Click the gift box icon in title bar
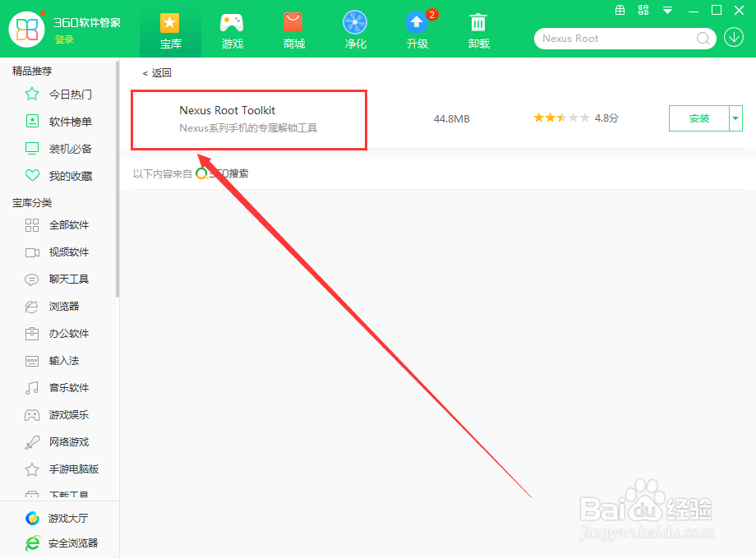Image resolution: width=756 pixels, height=559 pixels. [x=620, y=10]
